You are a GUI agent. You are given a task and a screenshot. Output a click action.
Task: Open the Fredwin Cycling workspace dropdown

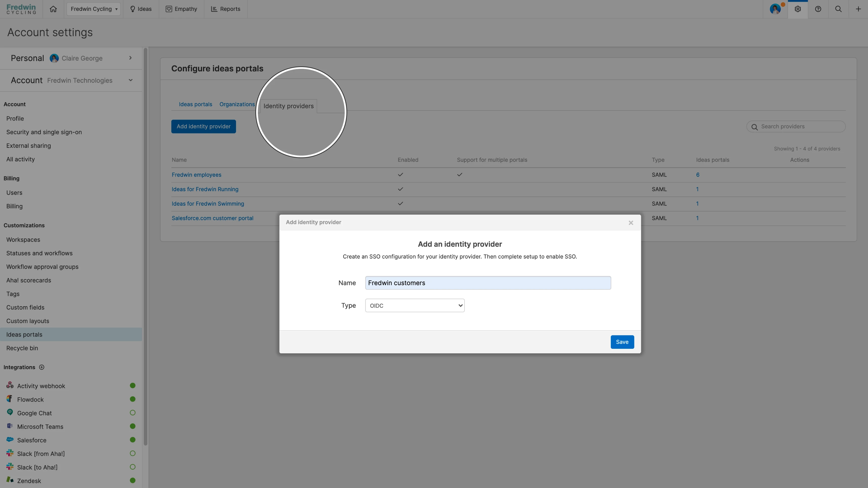[94, 9]
